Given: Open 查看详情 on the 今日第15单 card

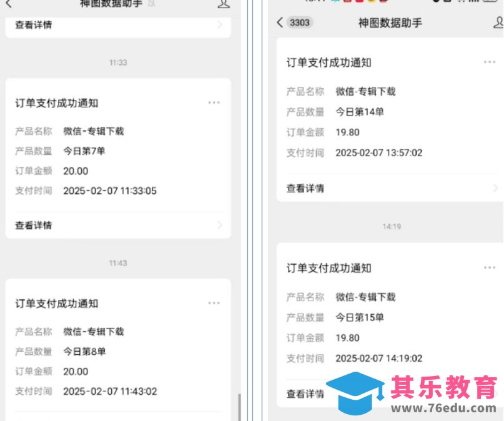Looking at the screenshot, I should pyautogui.click(x=305, y=394).
